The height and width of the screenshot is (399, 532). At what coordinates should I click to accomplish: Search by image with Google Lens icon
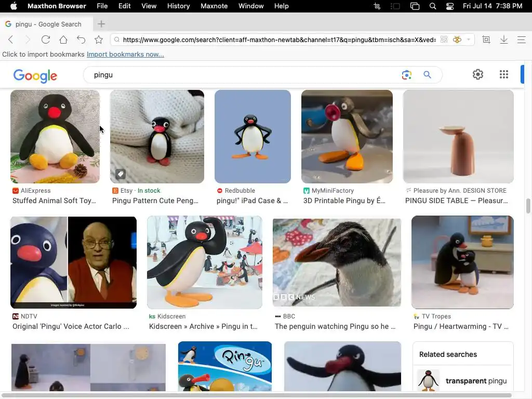[406, 75]
